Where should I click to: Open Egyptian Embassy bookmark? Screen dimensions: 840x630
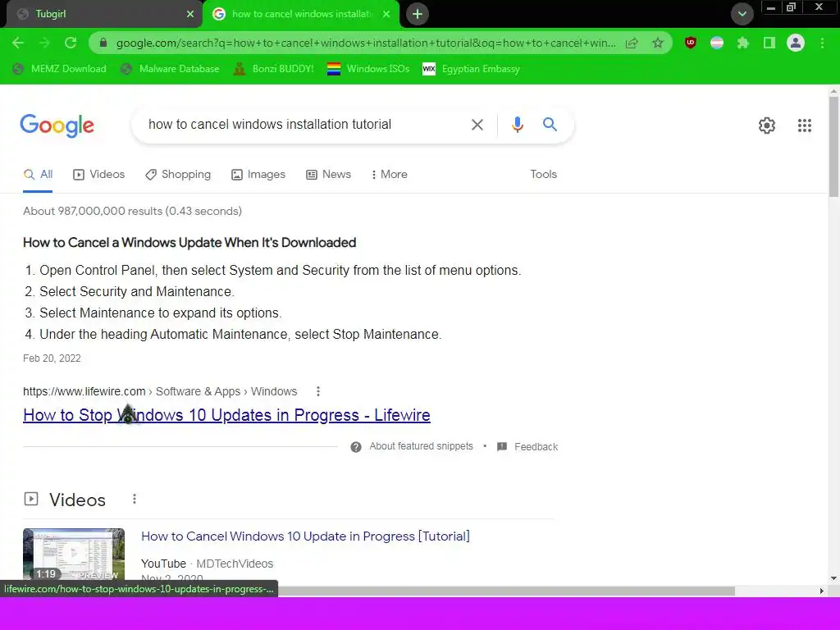(x=472, y=69)
